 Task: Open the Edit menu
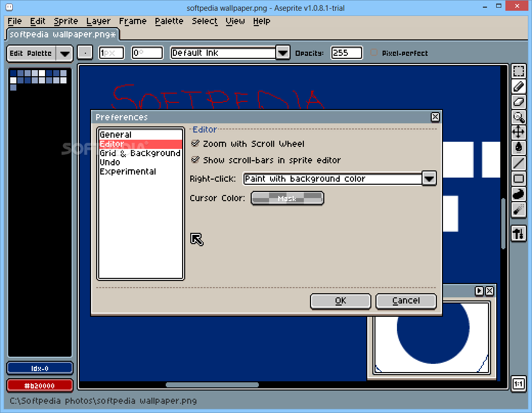pos(37,21)
